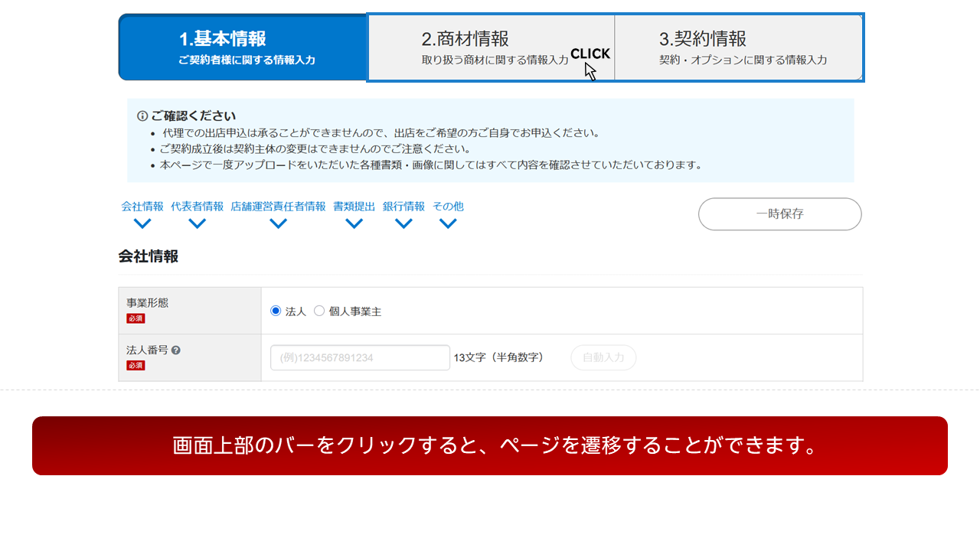Click the chevron arrow under 会社情報
The image size is (980, 551).
[142, 223]
